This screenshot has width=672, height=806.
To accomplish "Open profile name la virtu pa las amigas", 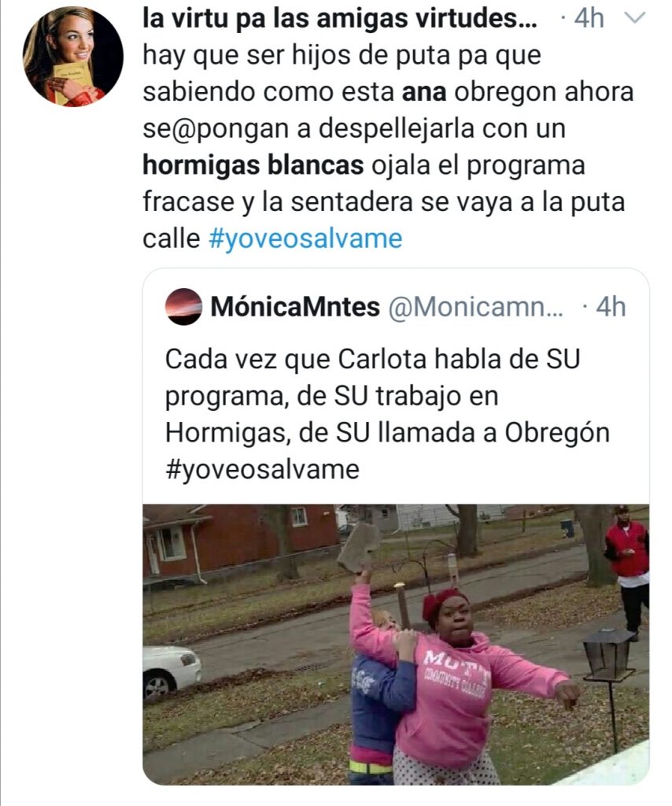I will click(340, 19).
